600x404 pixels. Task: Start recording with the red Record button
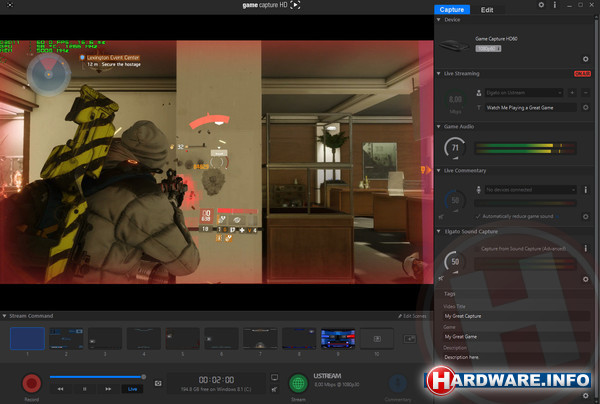click(x=32, y=383)
